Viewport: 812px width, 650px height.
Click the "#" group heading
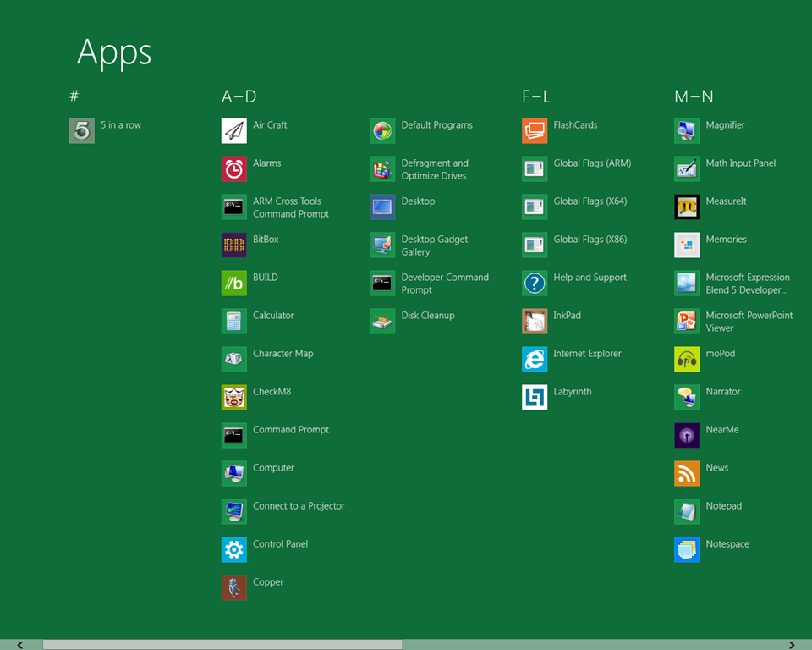click(74, 96)
